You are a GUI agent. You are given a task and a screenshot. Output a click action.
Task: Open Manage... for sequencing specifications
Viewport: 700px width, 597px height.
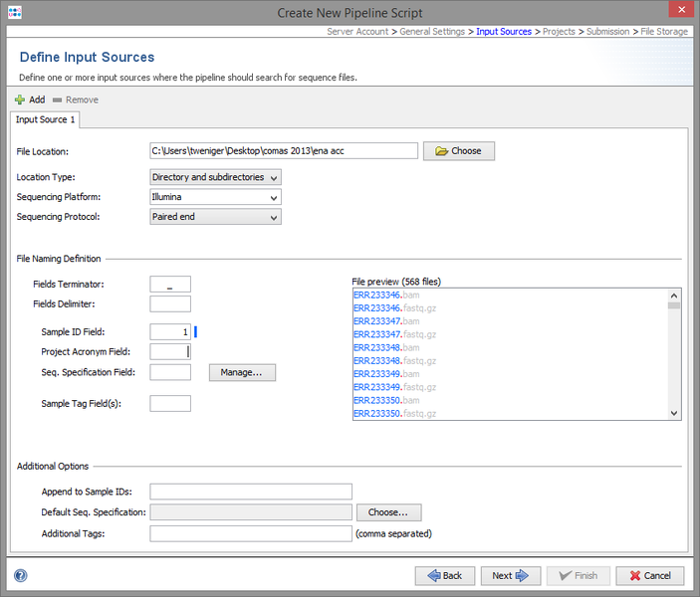click(242, 372)
